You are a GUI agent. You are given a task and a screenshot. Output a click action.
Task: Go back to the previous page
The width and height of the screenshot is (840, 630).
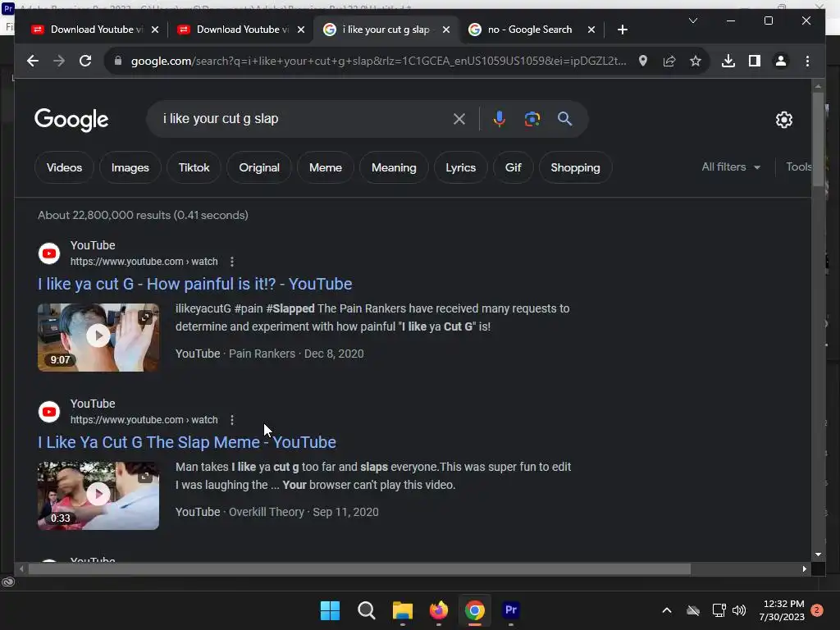[x=33, y=61]
